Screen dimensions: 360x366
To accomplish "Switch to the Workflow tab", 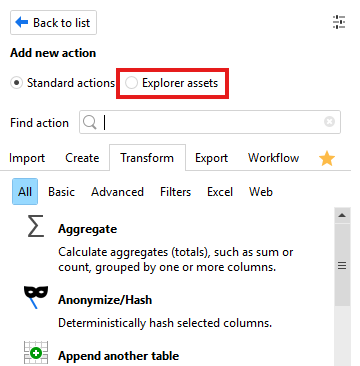I will [x=273, y=158].
